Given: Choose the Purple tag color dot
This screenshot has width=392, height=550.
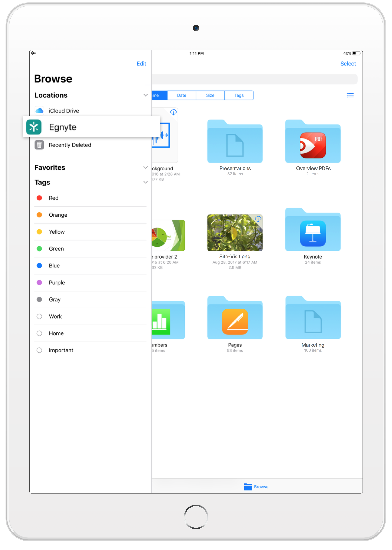Looking at the screenshot, I should [39, 282].
